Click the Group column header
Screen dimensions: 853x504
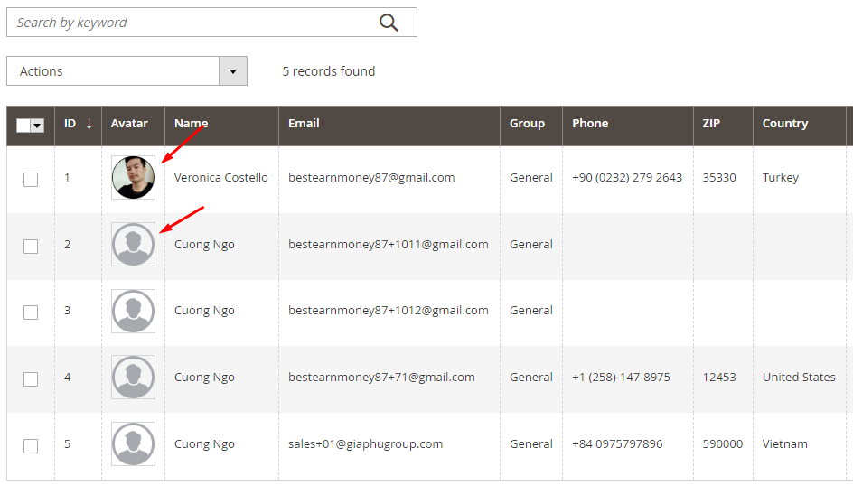[x=527, y=124]
